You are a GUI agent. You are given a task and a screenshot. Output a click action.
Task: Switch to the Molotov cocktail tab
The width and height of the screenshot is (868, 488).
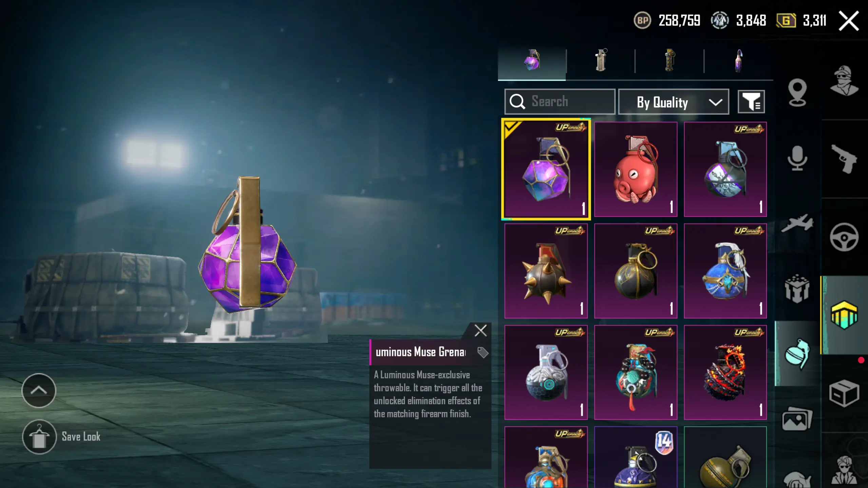tap(739, 61)
